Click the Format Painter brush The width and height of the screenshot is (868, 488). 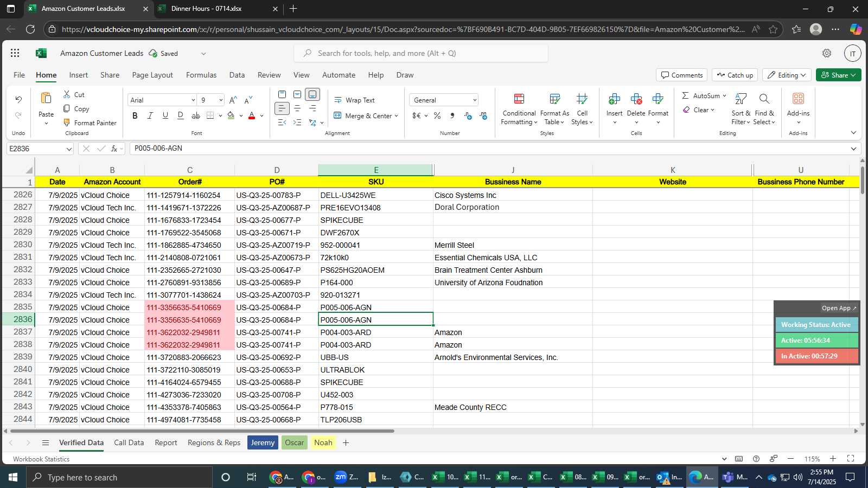(67, 123)
